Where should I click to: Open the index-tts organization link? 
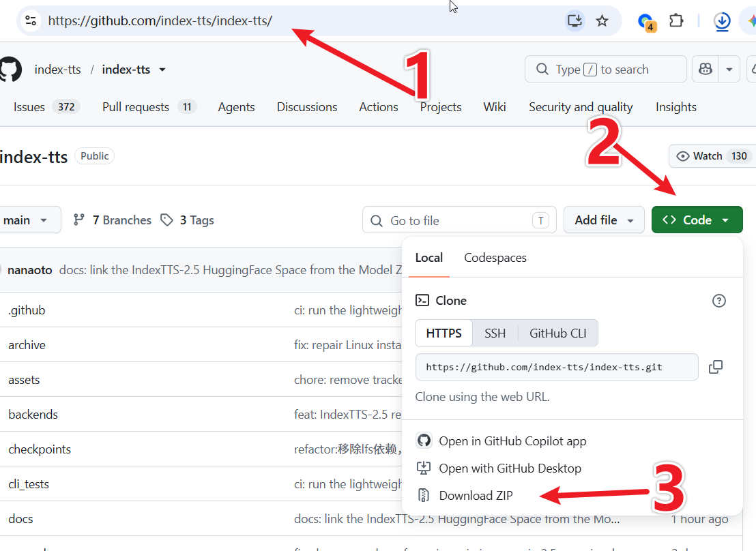click(x=57, y=70)
